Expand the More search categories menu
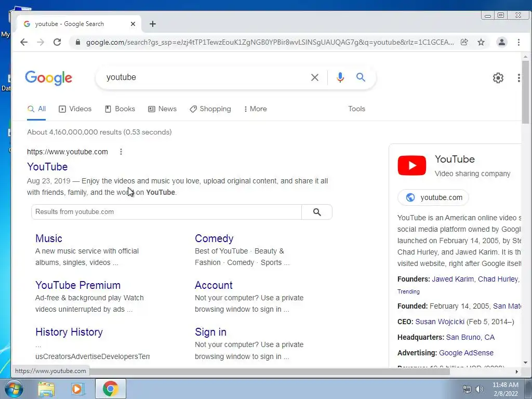 point(255,109)
